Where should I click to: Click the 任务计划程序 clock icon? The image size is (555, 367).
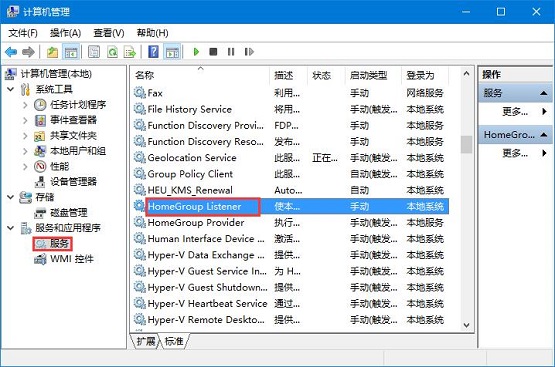pos(40,105)
